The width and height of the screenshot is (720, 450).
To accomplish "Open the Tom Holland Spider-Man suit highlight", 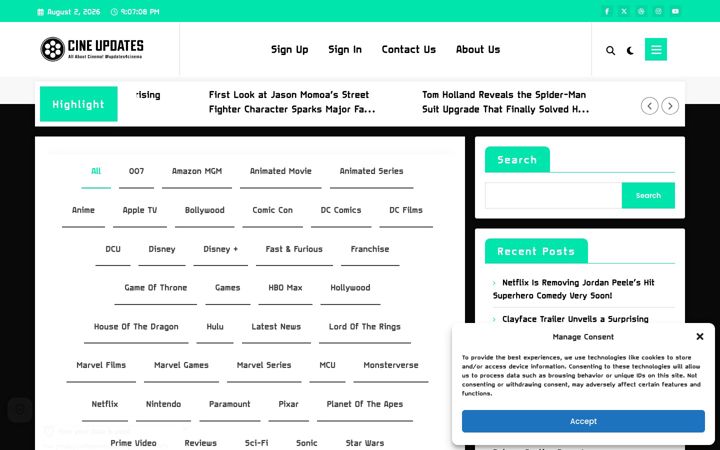I will click(x=506, y=102).
